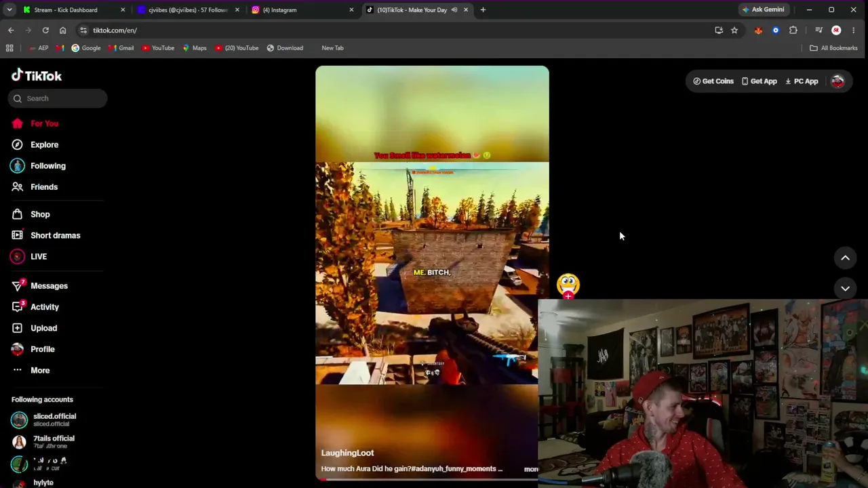Image resolution: width=868 pixels, height=488 pixels.
Task: Open sliced.official following account
Action: point(44,420)
